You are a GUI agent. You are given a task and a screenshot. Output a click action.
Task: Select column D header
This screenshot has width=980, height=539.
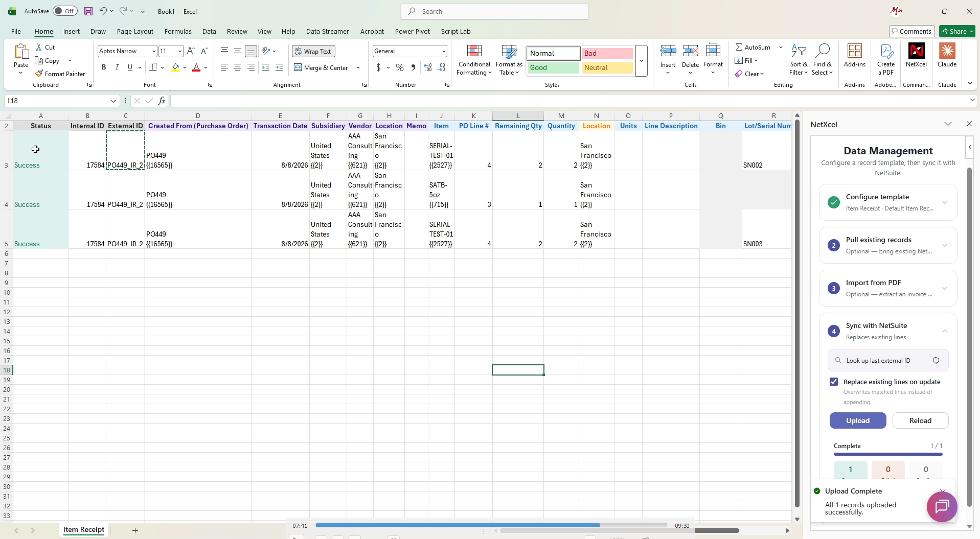[x=198, y=116]
